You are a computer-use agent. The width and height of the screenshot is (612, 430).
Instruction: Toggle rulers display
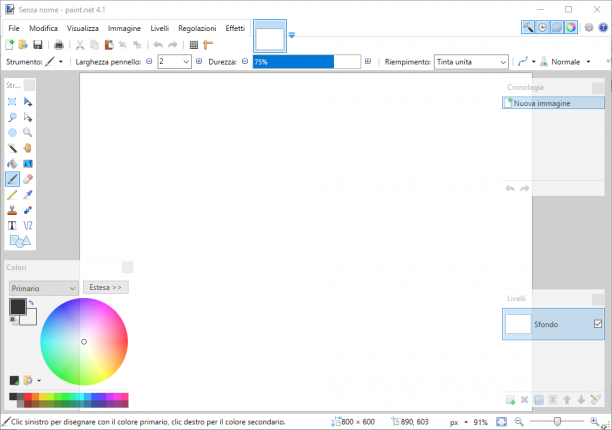208,44
